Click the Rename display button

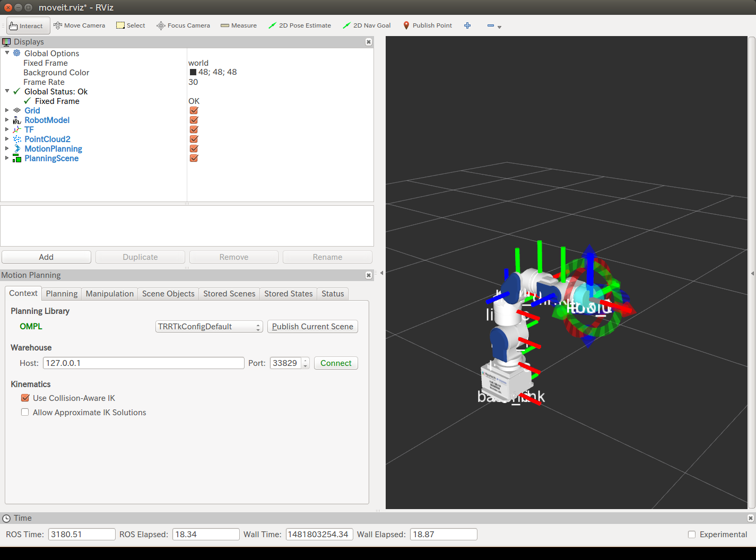pos(327,257)
